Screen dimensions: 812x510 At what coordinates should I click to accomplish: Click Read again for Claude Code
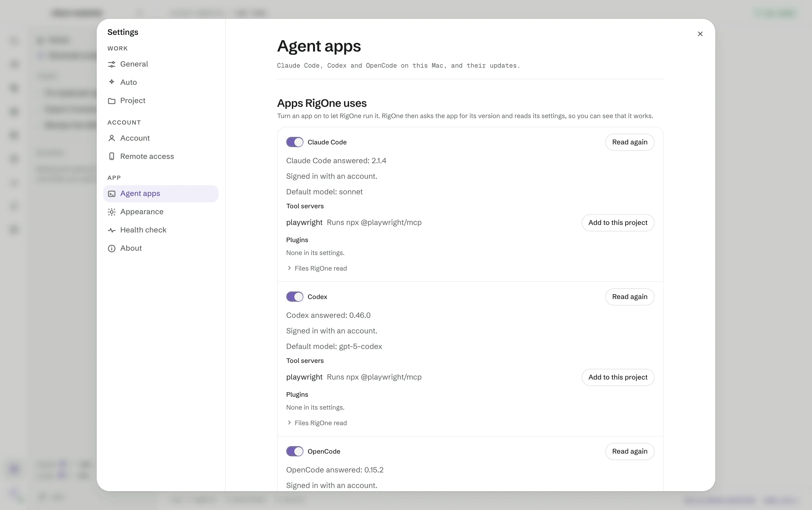(630, 142)
